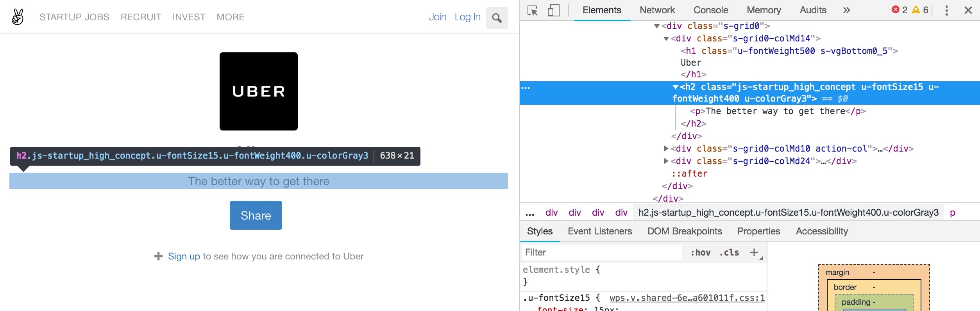Open the Event Listeners sub-tab
This screenshot has height=311, width=980.
pyautogui.click(x=600, y=231)
